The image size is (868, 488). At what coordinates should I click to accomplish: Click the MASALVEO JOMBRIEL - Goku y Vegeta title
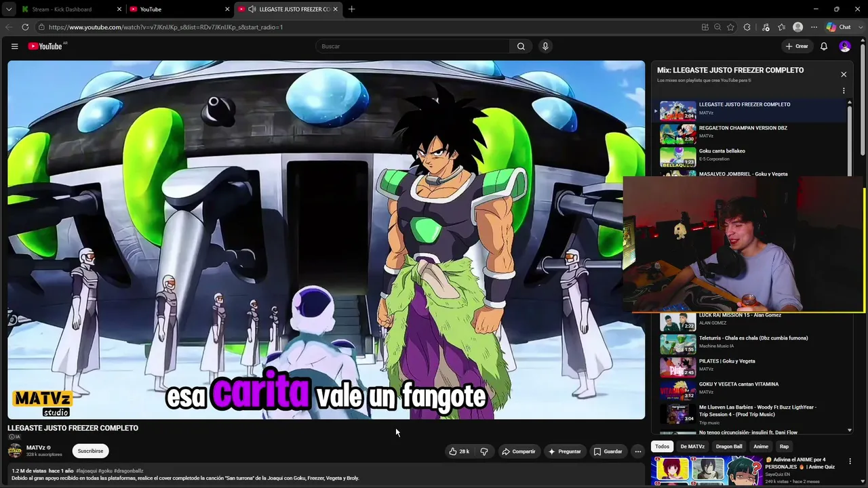(x=743, y=174)
